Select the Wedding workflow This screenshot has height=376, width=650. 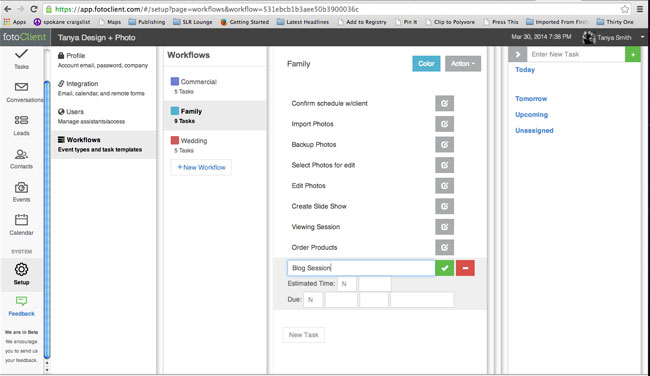click(215, 145)
